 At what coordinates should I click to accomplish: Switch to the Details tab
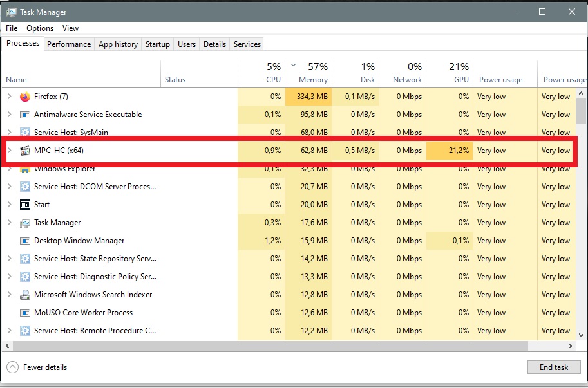click(x=214, y=44)
